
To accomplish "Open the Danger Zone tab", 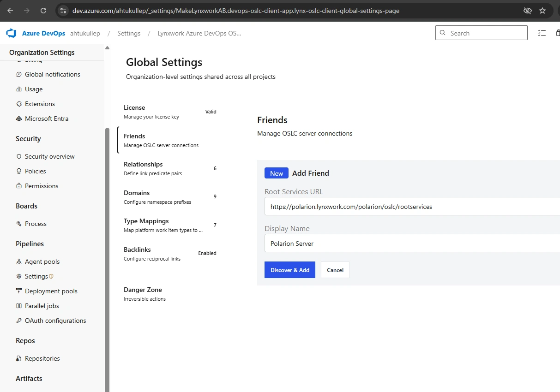I will (x=169, y=294).
